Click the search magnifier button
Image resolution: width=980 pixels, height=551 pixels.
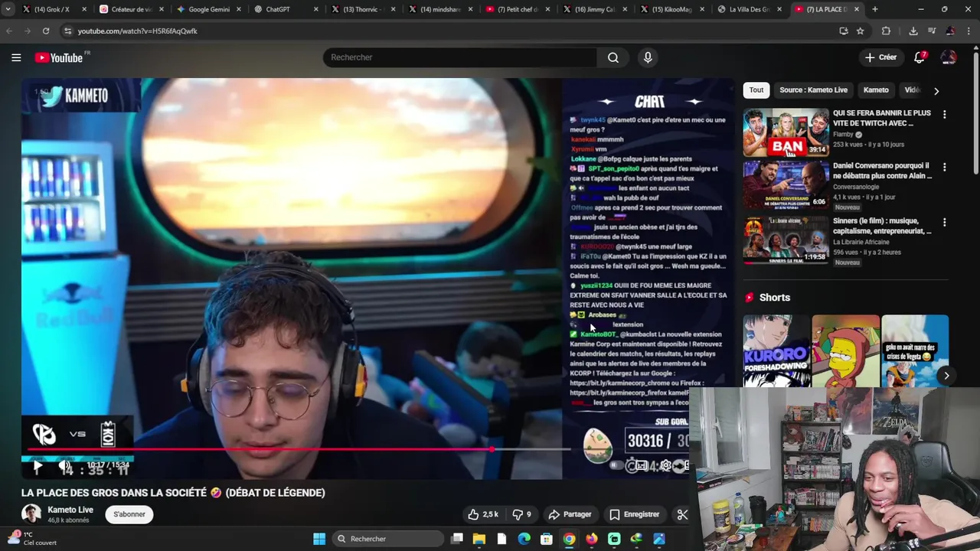click(x=613, y=57)
